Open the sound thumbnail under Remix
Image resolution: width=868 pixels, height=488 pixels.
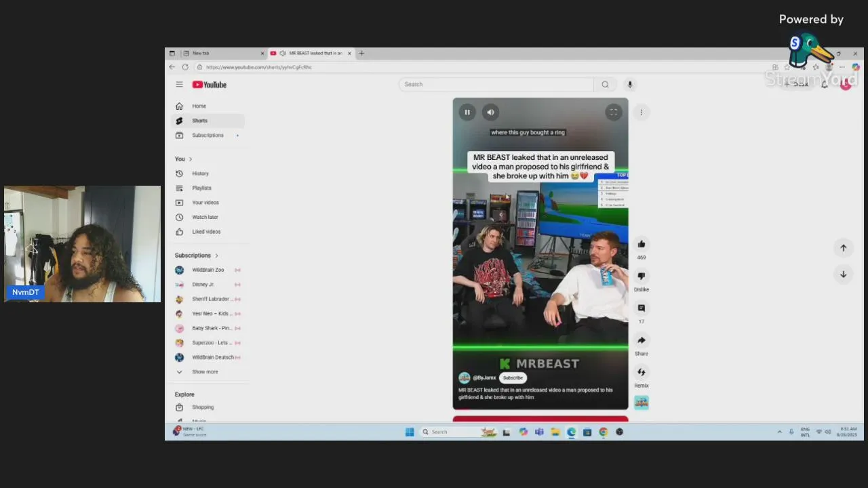642,403
